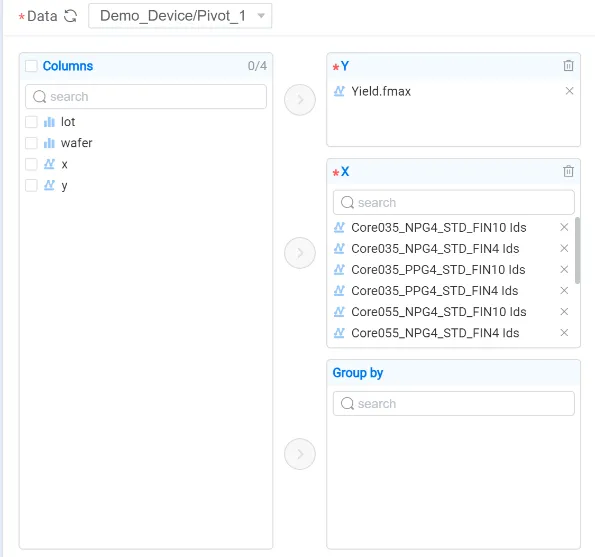595x557 pixels.
Task: Remove Core035_NPG4_STD_FIN10 Ids from X
Action: (x=564, y=227)
